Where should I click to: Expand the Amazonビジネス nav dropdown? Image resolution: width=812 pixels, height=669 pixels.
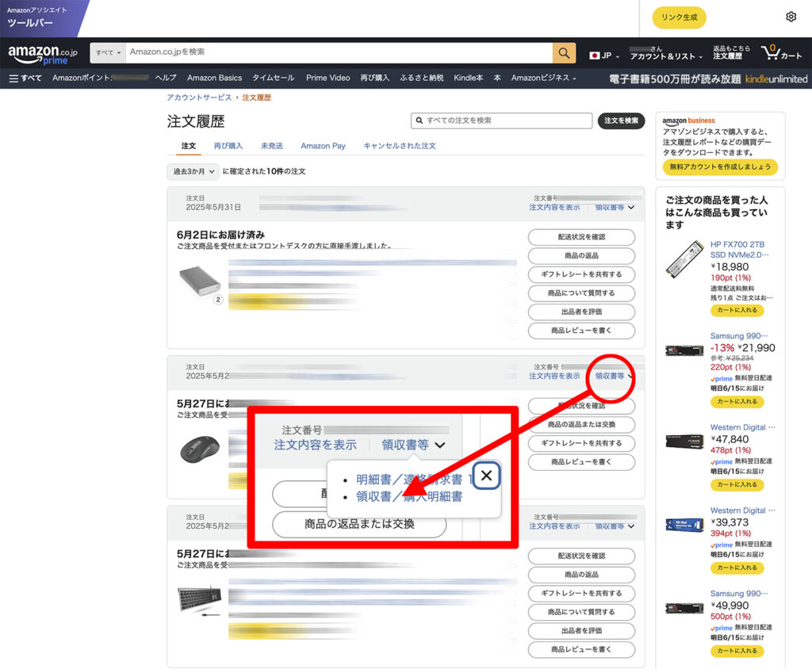(543, 78)
